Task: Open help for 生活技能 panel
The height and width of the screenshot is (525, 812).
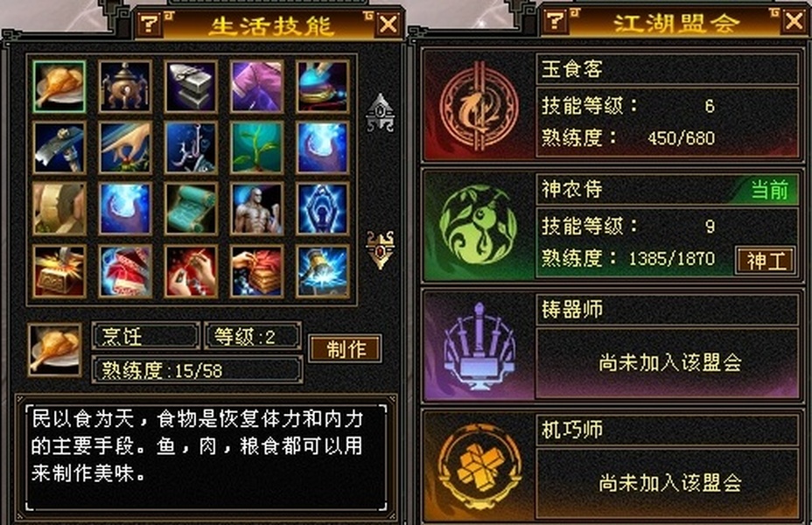Action: 150,24
